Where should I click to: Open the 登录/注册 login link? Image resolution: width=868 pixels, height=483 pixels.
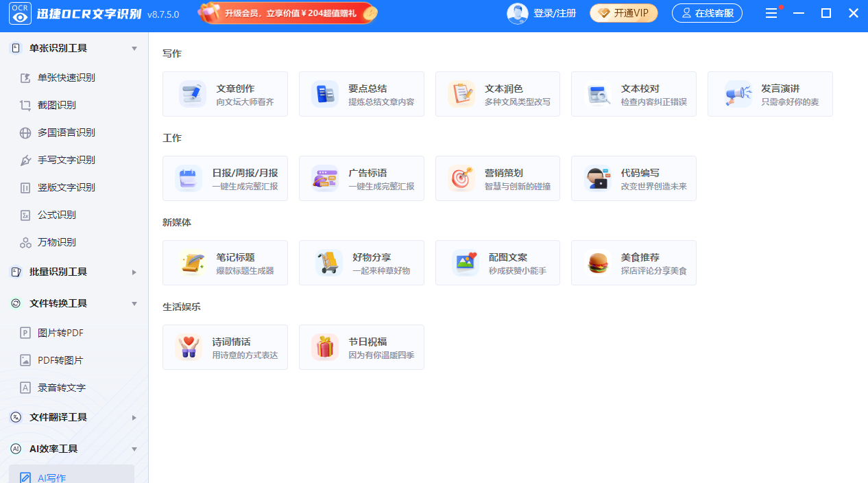pos(555,12)
